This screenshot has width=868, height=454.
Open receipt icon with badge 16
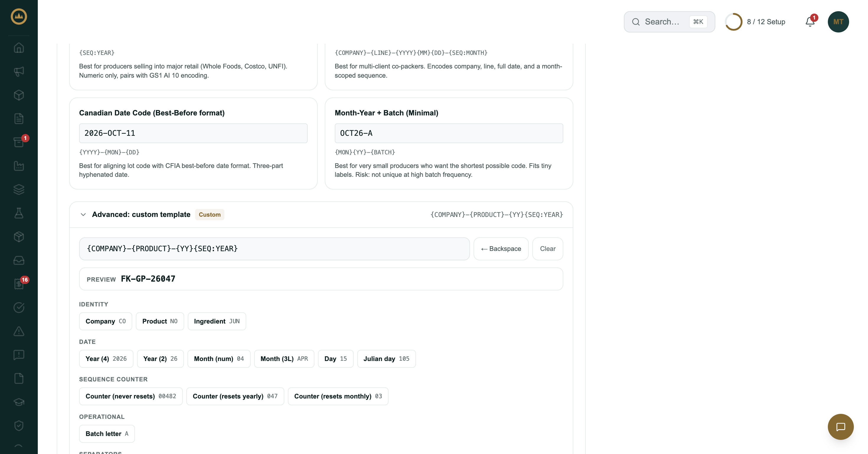(x=19, y=284)
